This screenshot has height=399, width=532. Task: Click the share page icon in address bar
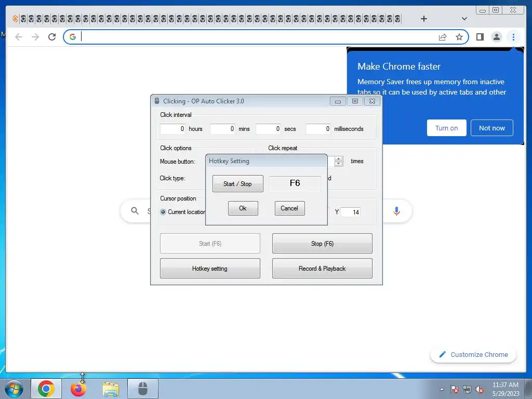(443, 37)
